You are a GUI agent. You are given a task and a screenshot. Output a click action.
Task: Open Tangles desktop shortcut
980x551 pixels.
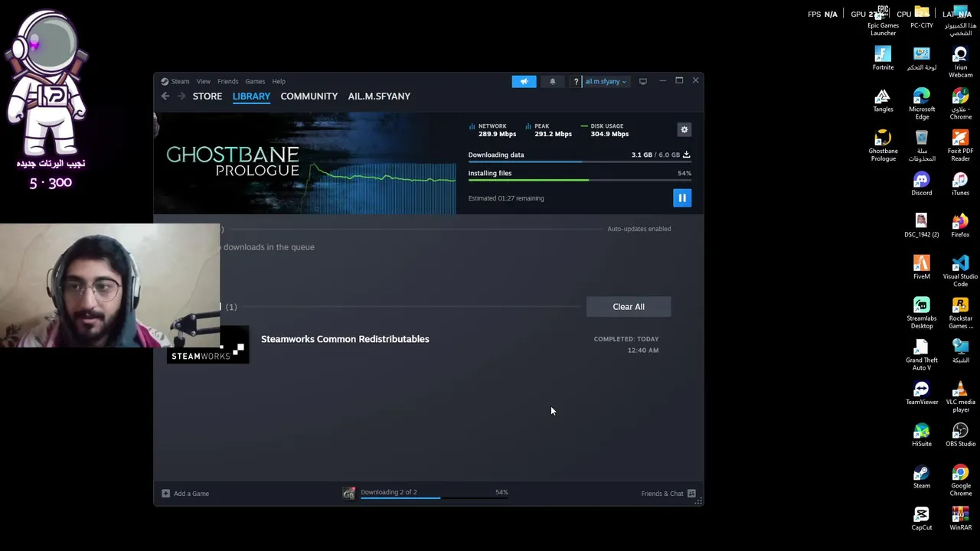point(883,100)
